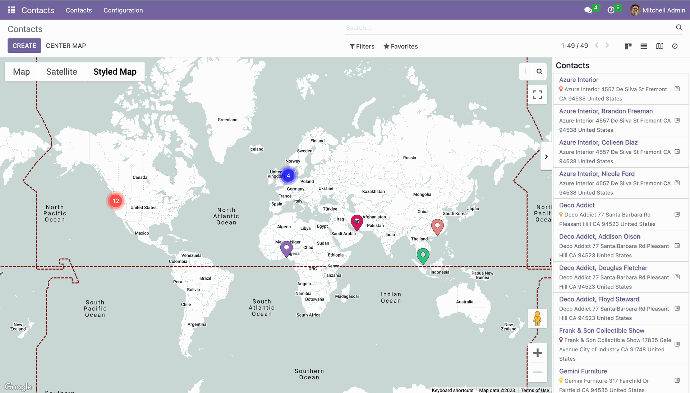Open Frank & Son Collectible Show link
This screenshot has width=690, height=393.
click(602, 330)
